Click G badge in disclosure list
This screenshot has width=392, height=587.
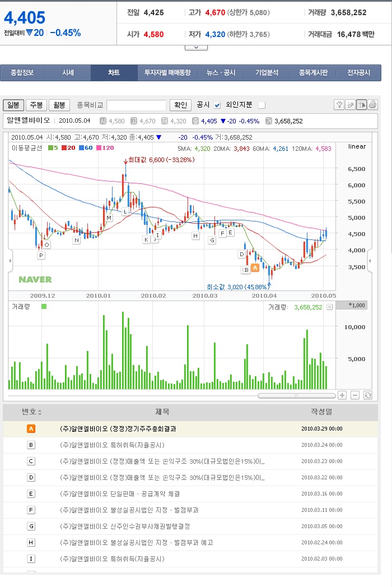tap(31, 526)
